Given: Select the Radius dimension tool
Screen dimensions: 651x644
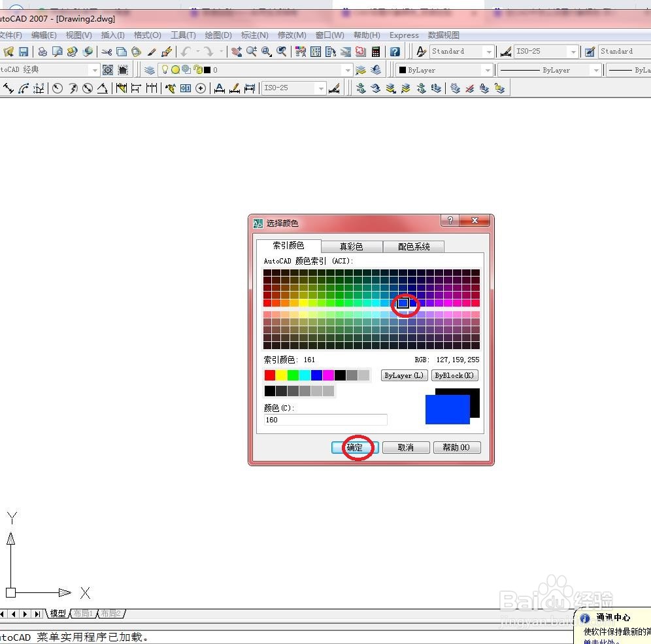Looking at the screenshot, I should 58,88.
